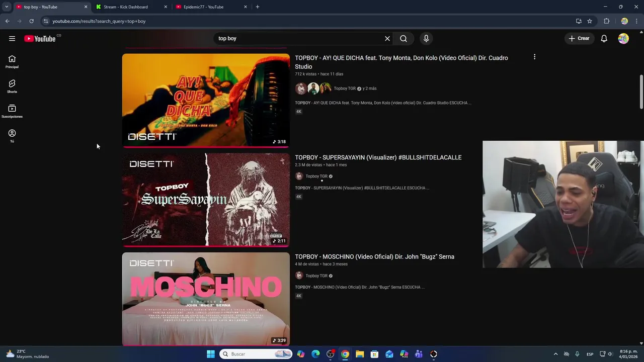
Task: Start voice search with microphone
Action: click(x=426, y=38)
